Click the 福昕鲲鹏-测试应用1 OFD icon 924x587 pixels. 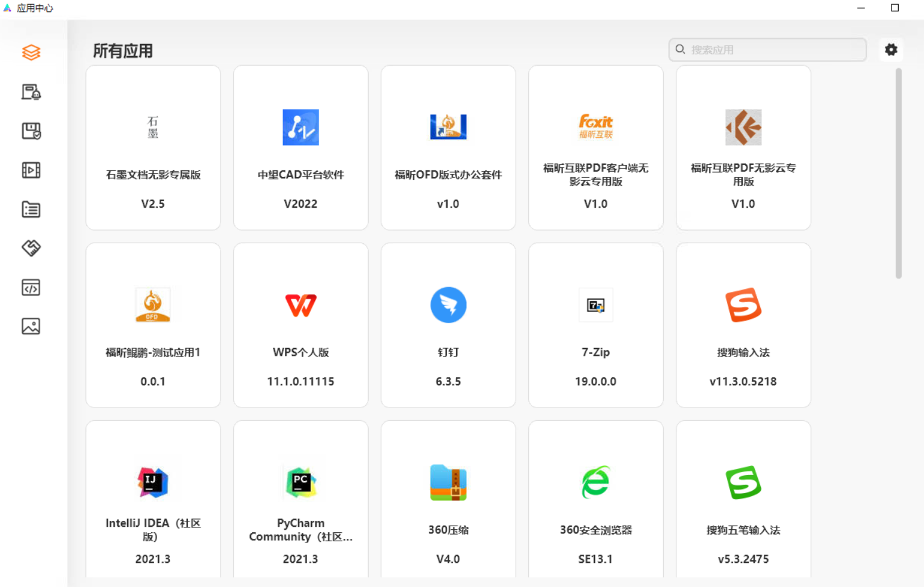click(x=153, y=305)
